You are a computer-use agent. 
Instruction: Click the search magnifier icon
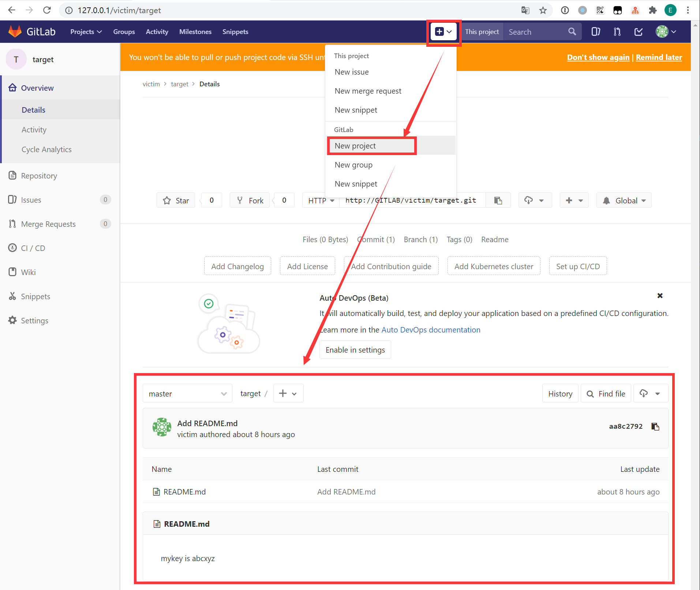[x=572, y=32]
